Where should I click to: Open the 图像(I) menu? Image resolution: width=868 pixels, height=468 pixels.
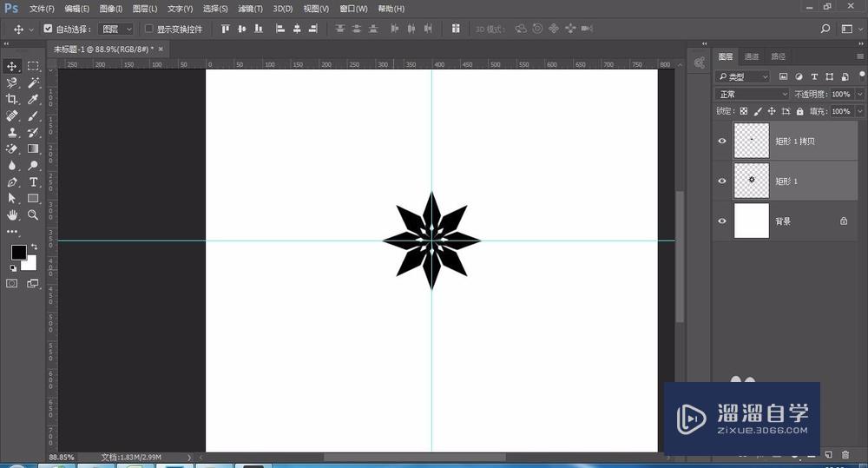point(111,9)
